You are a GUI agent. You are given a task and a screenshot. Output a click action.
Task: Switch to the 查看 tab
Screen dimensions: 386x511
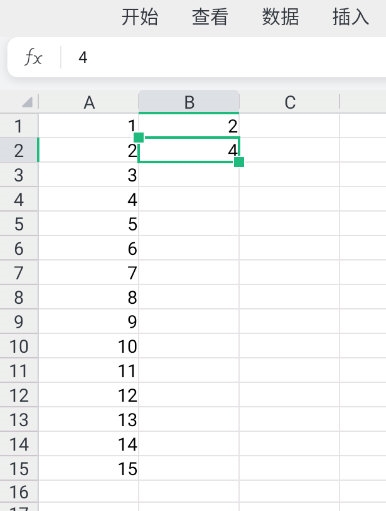point(210,17)
